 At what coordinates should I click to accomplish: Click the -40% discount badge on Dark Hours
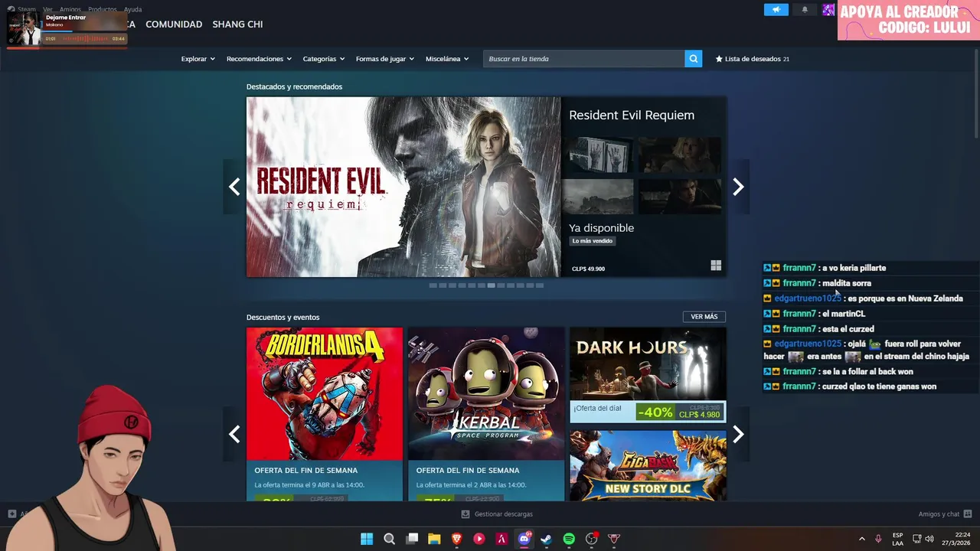[655, 412]
